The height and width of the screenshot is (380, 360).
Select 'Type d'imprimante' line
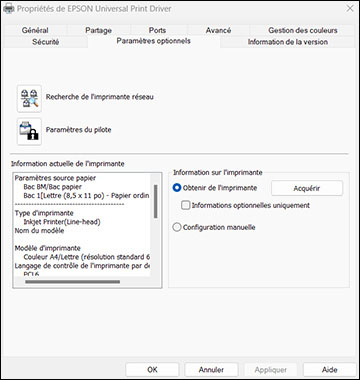pyautogui.click(x=44, y=213)
